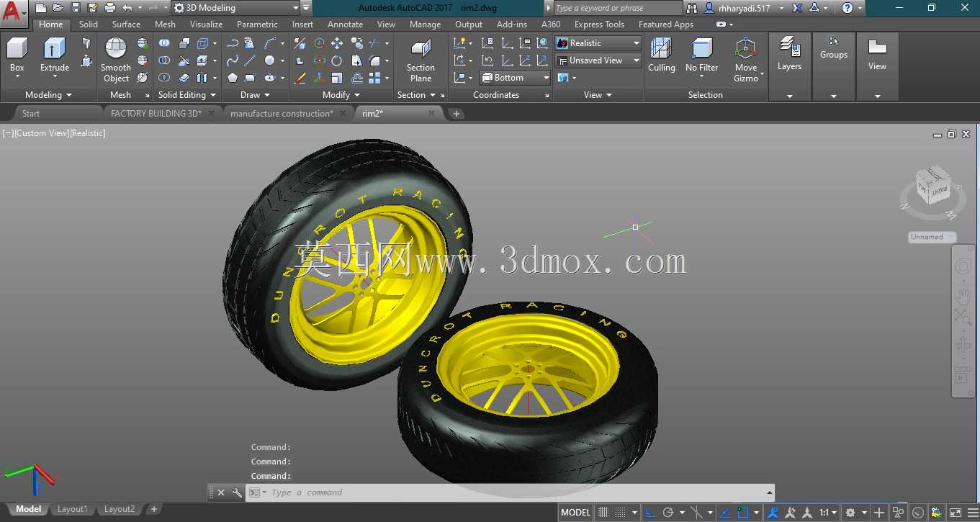Open the Unnamed UCS dropdown
Image resolution: width=980 pixels, height=522 pixels.
932,237
